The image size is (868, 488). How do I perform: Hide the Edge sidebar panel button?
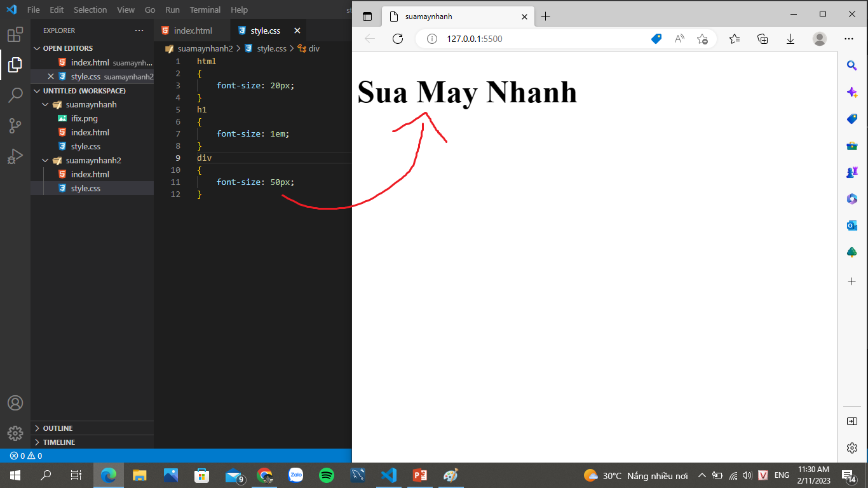(x=852, y=421)
